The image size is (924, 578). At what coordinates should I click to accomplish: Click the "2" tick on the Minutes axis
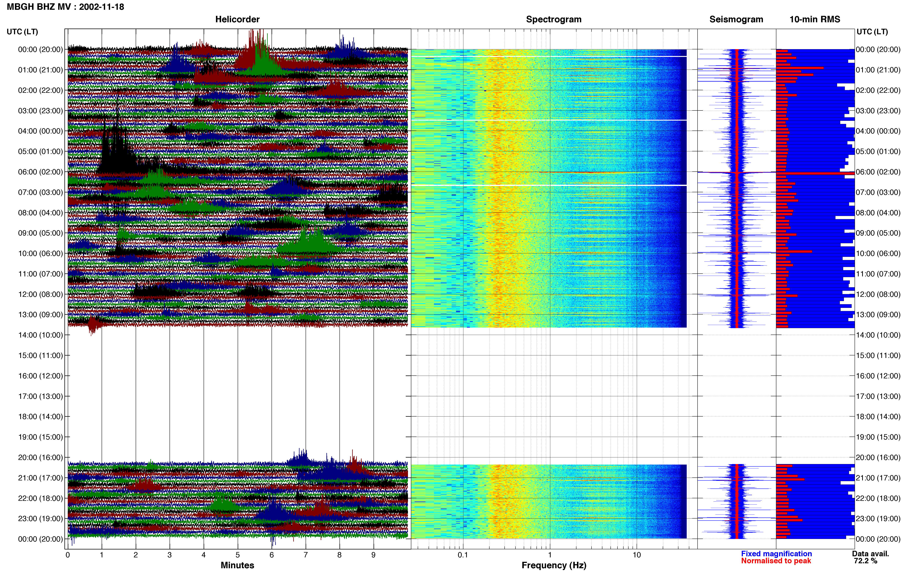point(136,555)
